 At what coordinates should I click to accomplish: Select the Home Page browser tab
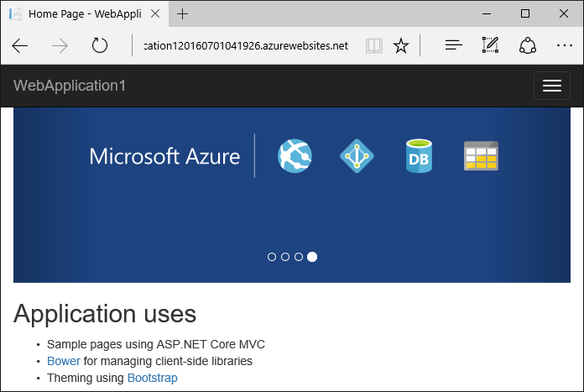point(84,13)
